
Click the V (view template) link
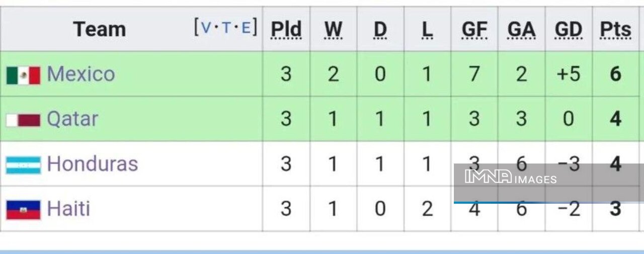point(206,28)
